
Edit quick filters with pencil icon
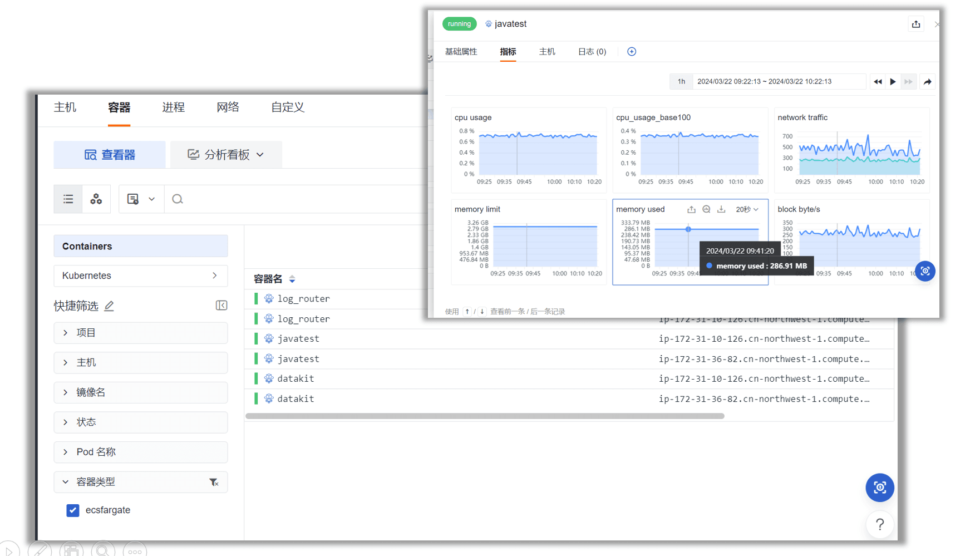click(109, 306)
